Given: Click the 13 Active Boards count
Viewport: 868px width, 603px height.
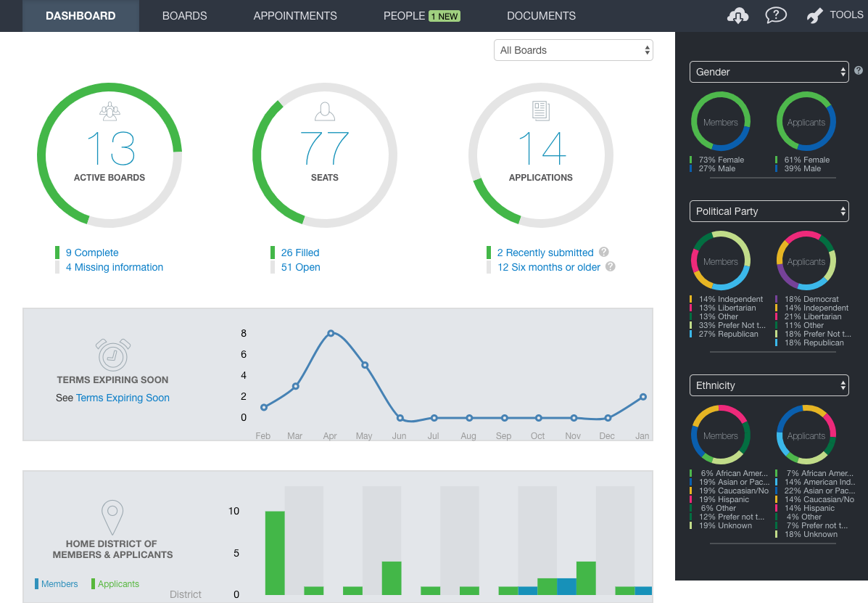Looking at the screenshot, I should tap(111, 149).
